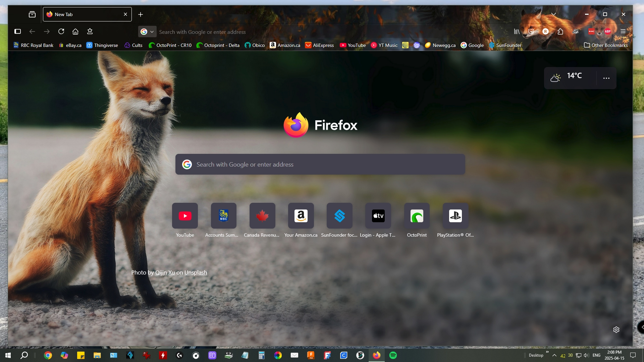Open the Extensions puzzle-piece menu
The image size is (644, 362).
point(560,32)
